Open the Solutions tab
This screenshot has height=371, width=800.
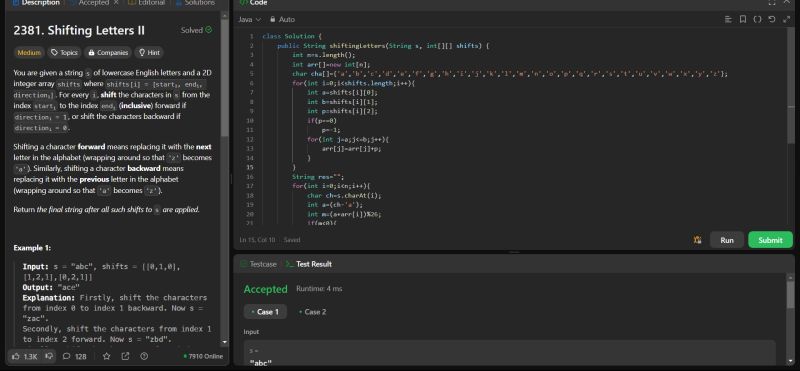click(195, 3)
